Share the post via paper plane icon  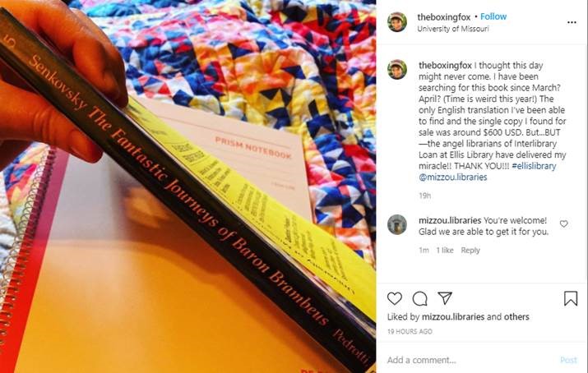pyautogui.click(x=445, y=298)
